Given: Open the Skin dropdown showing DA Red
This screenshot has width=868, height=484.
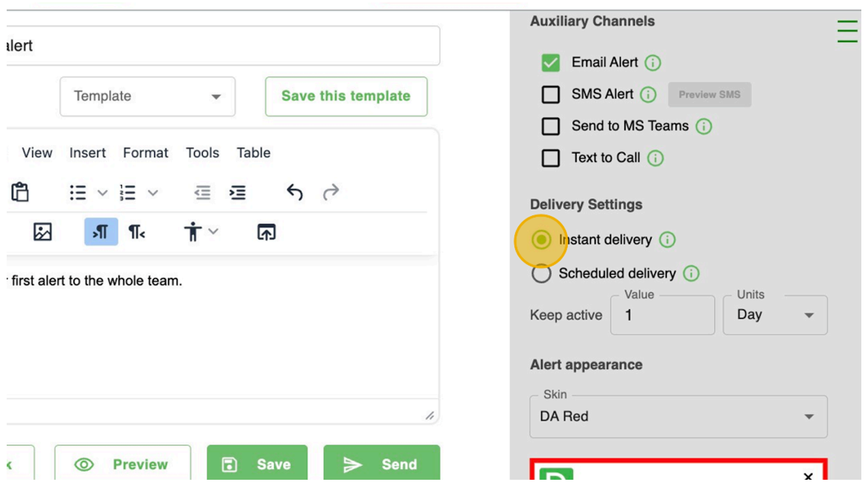Looking at the screenshot, I should click(x=678, y=417).
